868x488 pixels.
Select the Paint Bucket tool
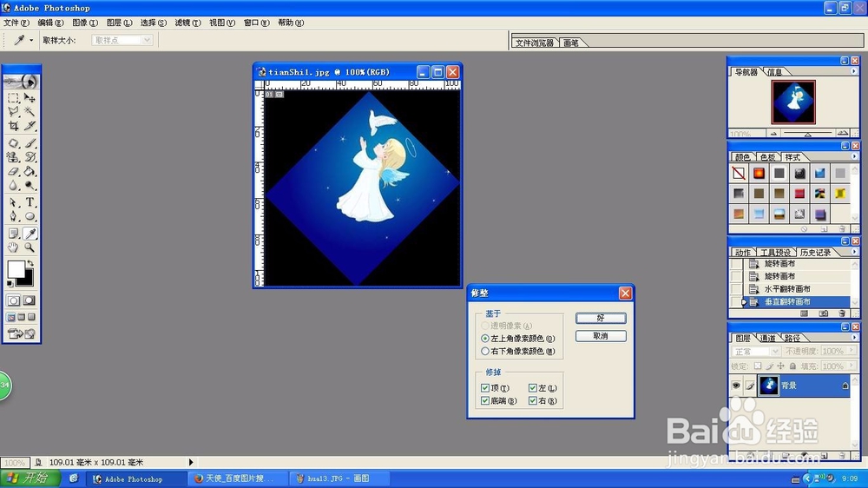tap(30, 172)
